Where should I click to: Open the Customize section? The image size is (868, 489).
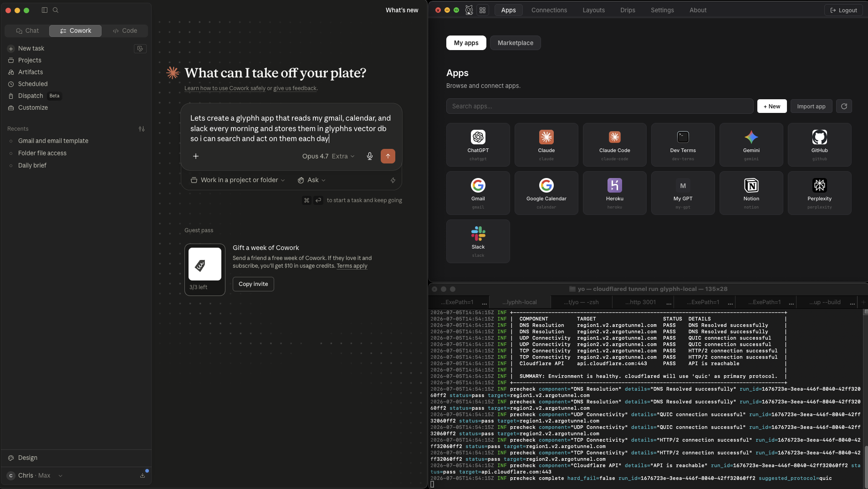33,107
